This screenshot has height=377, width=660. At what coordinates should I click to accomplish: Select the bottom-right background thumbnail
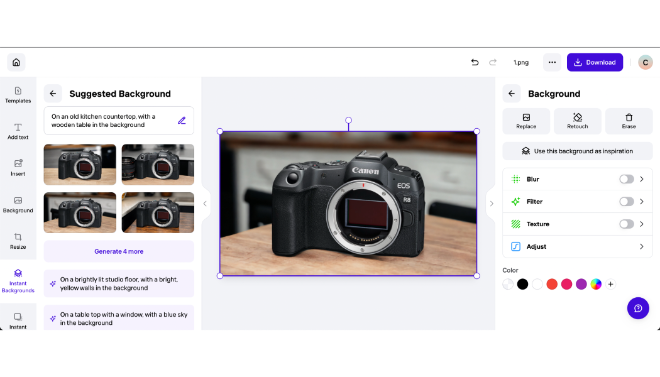pos(158,212)
